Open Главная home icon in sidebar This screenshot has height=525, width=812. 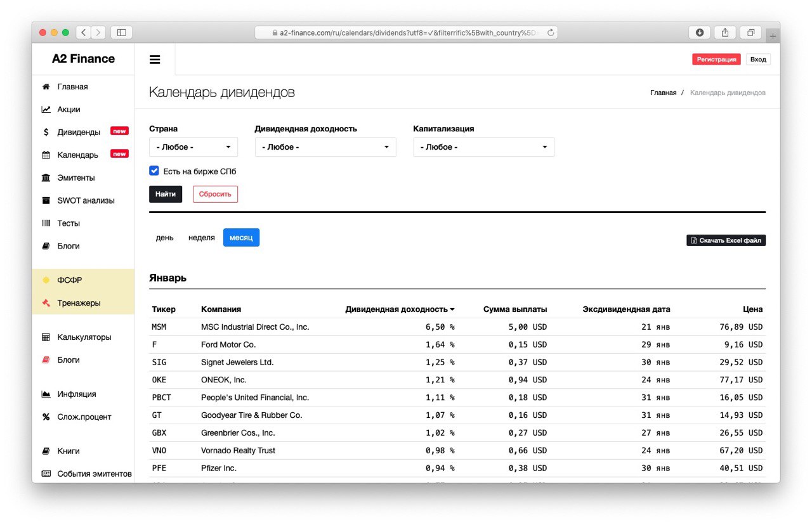(46, 87)
